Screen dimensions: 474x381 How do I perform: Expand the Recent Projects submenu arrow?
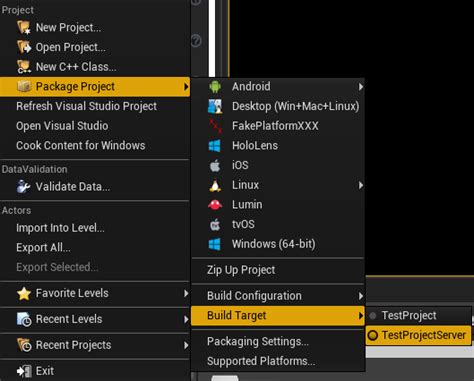186,345
